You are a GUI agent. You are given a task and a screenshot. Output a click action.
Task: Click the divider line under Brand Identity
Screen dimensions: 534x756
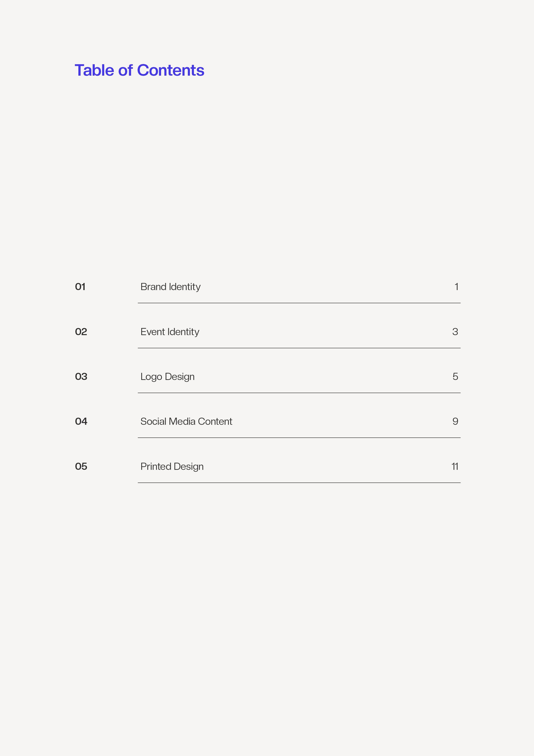(299, 303)
